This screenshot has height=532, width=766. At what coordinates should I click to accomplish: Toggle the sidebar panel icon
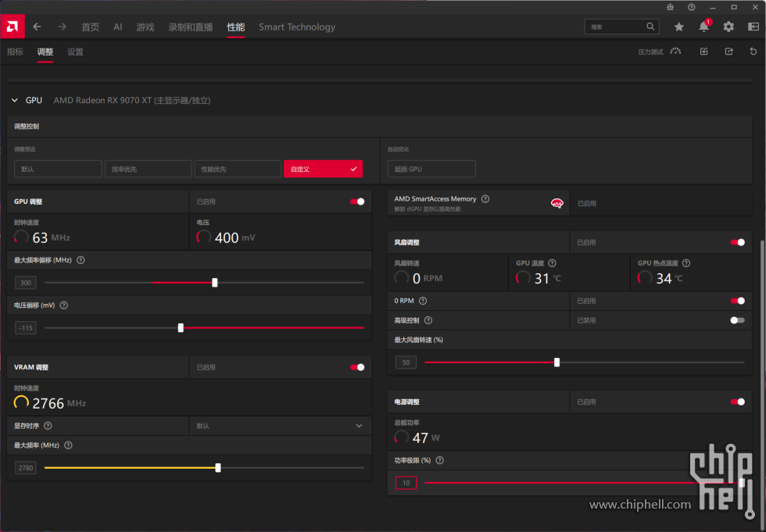[753, 27]
